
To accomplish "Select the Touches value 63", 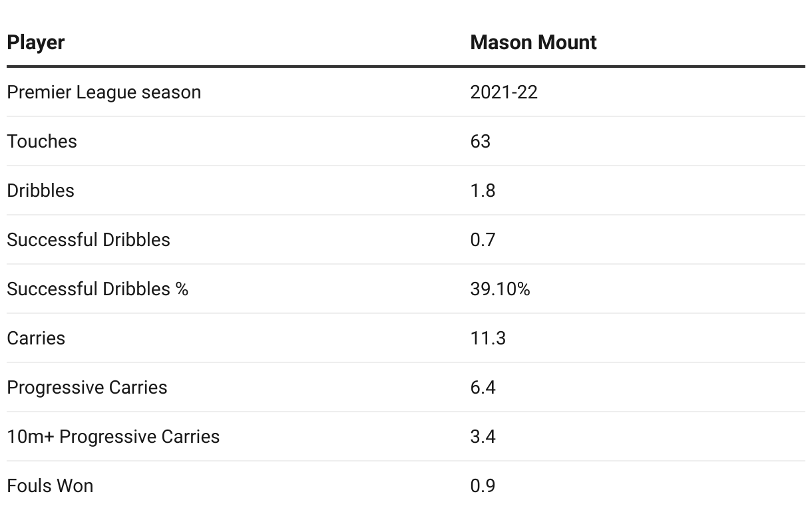I will pyautogui.click(x=480, y=141).
